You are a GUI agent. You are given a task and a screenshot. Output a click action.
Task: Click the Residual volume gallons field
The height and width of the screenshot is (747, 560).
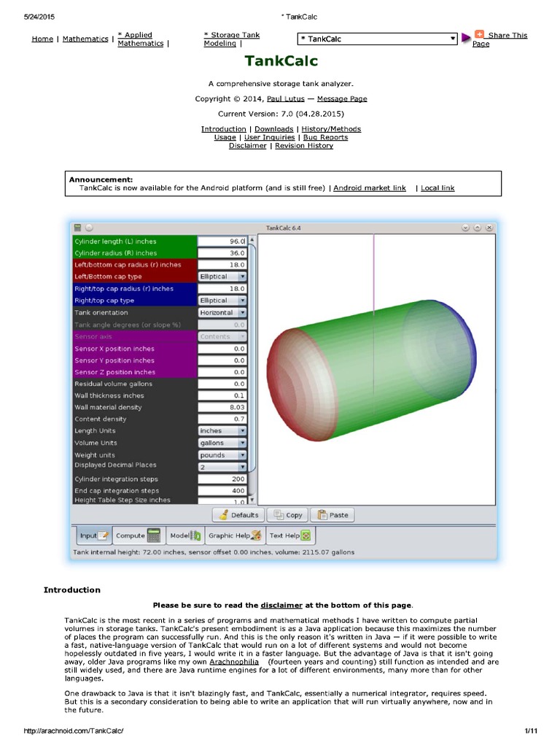tap(222, 384)
